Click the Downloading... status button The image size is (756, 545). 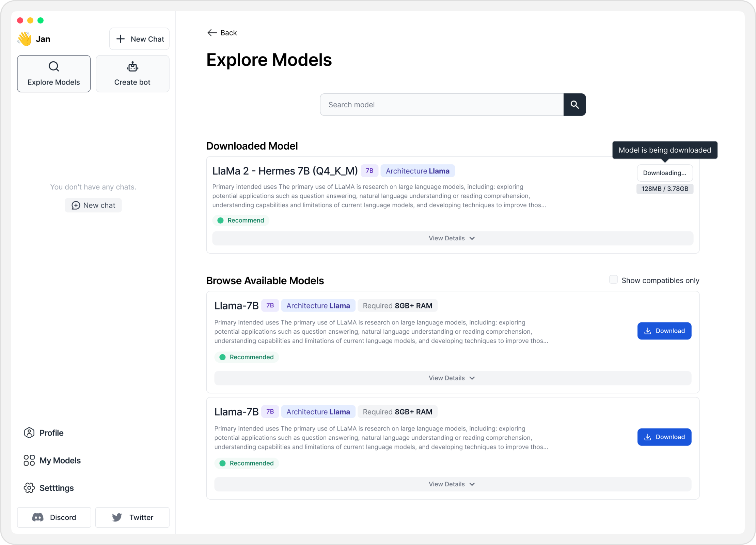coord(664,173)
